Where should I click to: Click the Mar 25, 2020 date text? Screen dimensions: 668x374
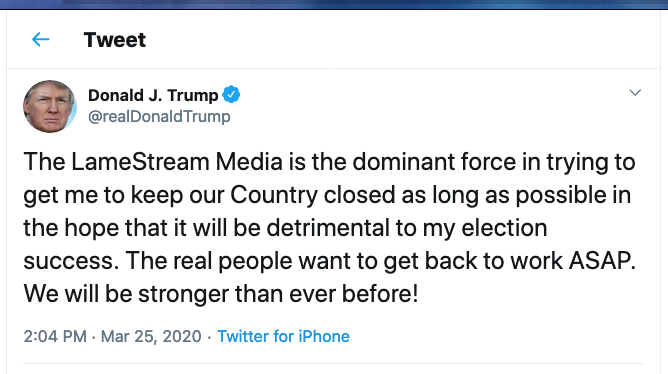tap(151, 337)
